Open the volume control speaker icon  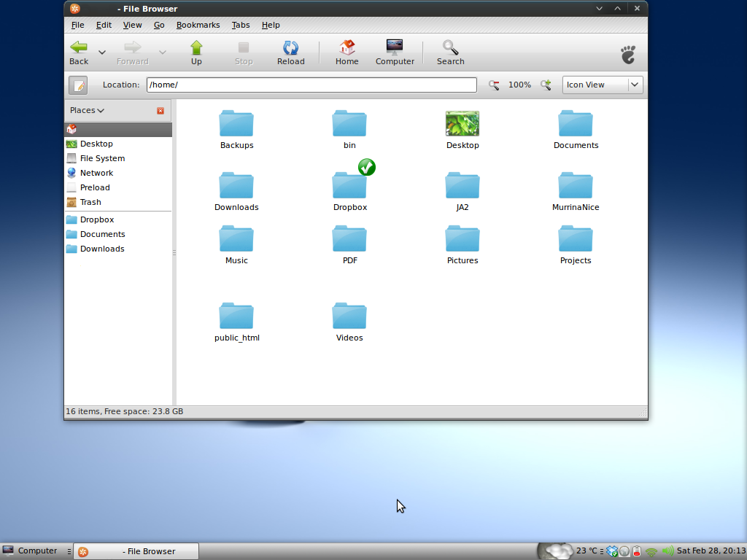(668, 551)
